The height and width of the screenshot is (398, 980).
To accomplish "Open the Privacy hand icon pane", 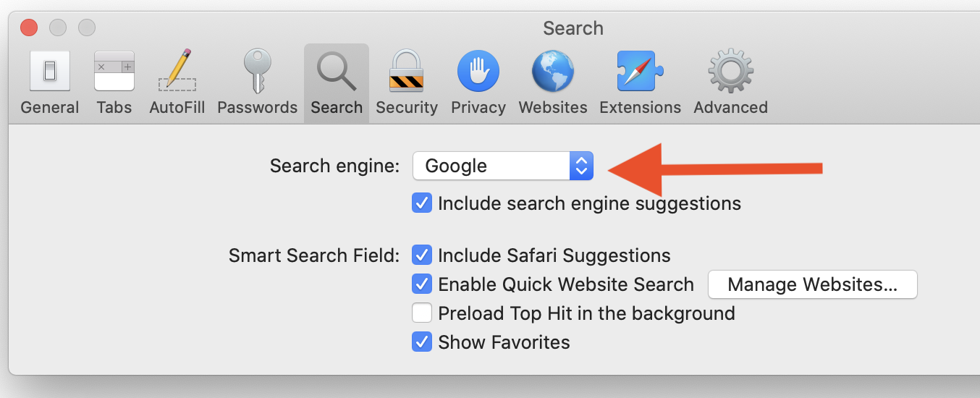I will pos(478,71).
